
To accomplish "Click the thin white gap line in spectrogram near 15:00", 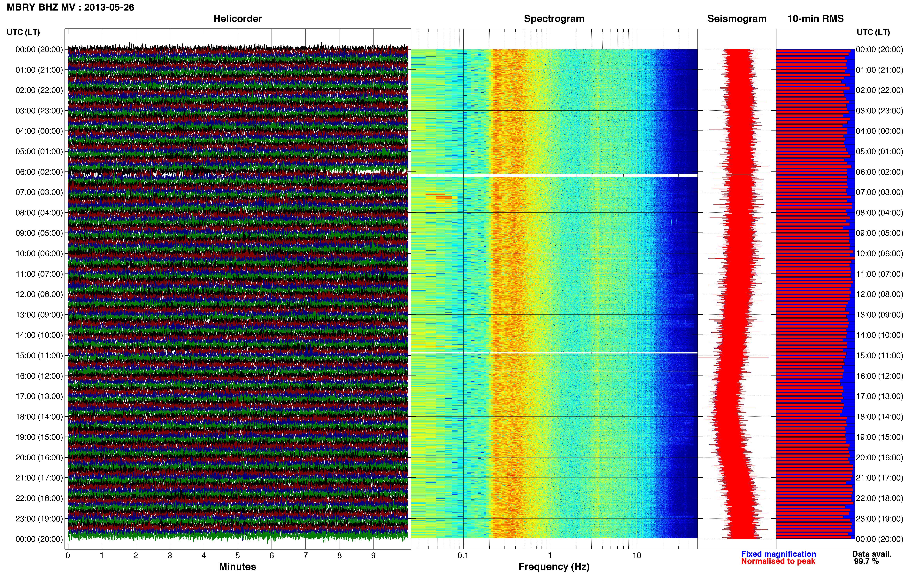I will [554, 353].
